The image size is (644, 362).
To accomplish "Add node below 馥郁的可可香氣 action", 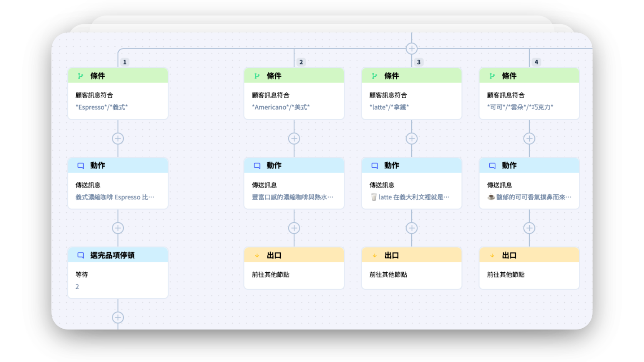I will 529,228.
